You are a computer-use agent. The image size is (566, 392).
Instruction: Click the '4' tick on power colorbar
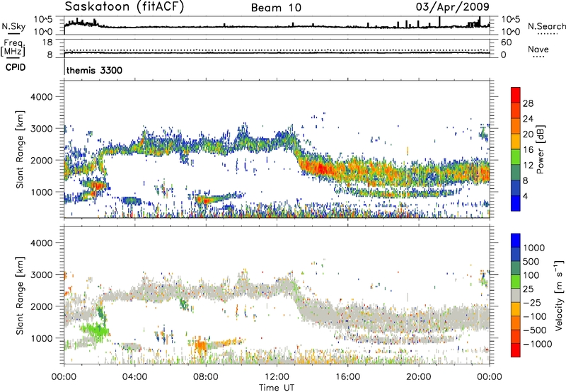point(526,196)
